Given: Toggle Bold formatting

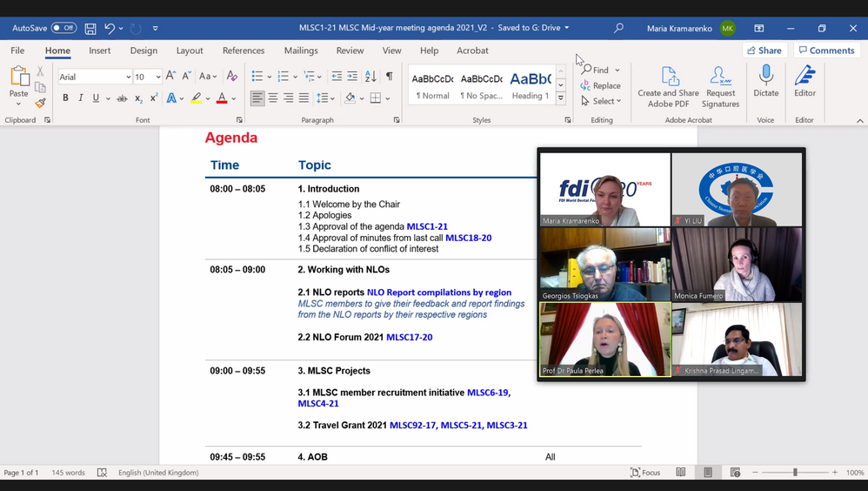Looking at the screenshot, I should point(65,98).
